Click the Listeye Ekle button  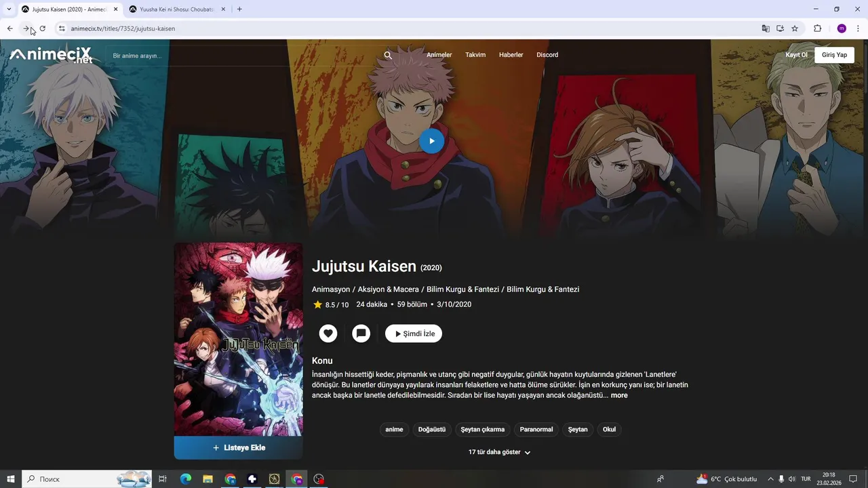238,448
